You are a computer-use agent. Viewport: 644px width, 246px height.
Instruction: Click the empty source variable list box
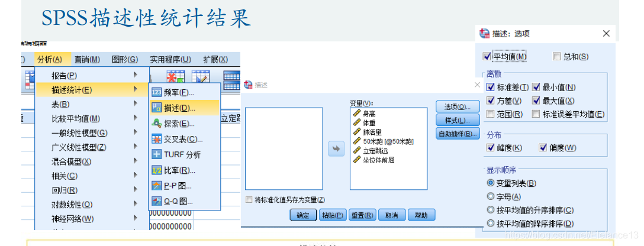(x=284, y=148)
